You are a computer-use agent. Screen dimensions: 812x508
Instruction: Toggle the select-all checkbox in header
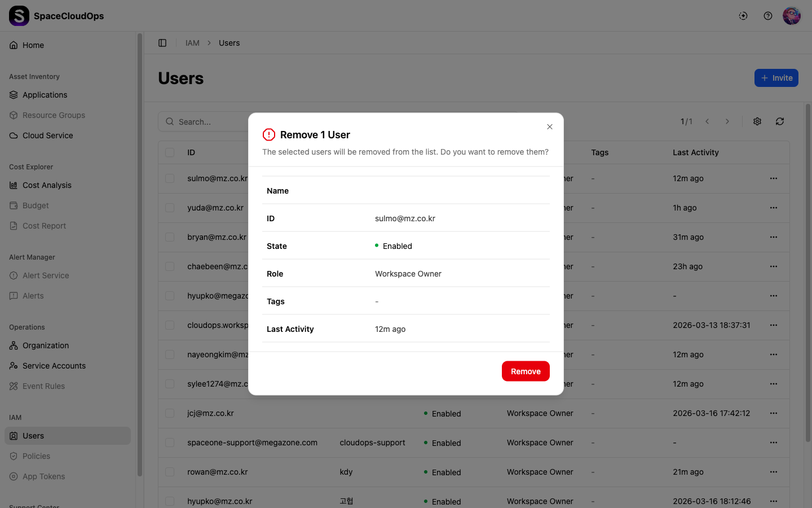tap(170, 152)
